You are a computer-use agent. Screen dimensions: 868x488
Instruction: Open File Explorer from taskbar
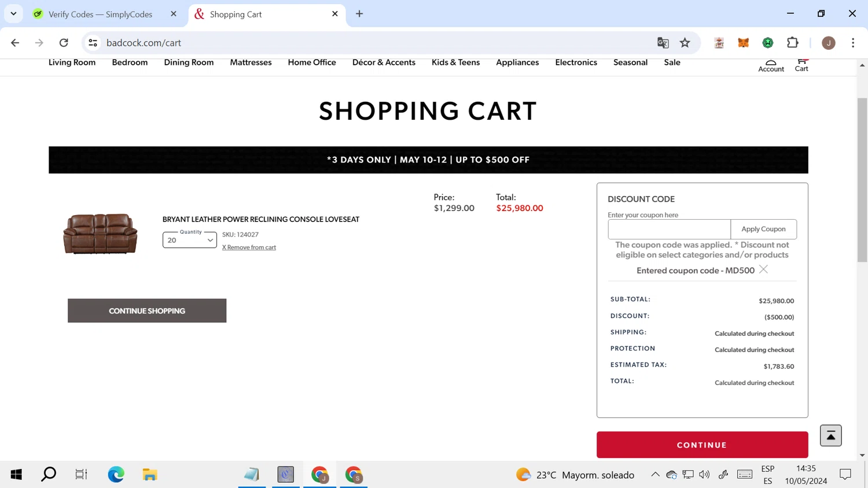[150, 475]
